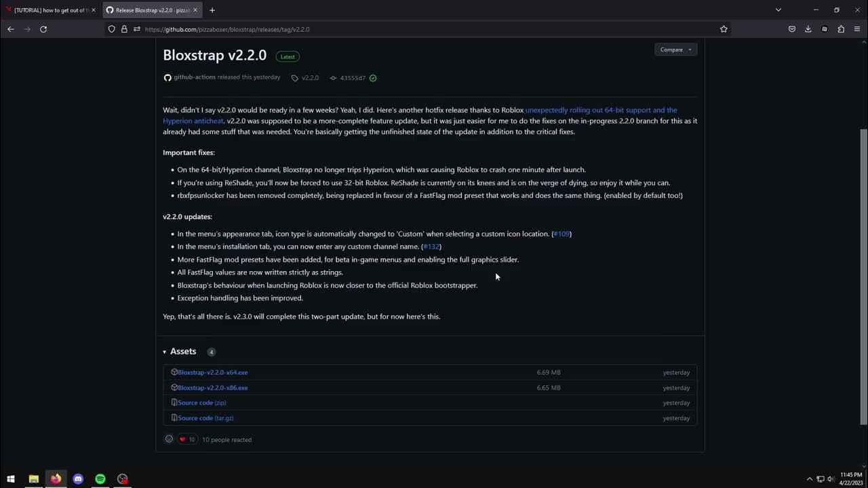Click the Bloxstrap v2.2.0 release heading
Viewport: 868px width, 488px height.
pyautogui.click(x=215, y=56)
